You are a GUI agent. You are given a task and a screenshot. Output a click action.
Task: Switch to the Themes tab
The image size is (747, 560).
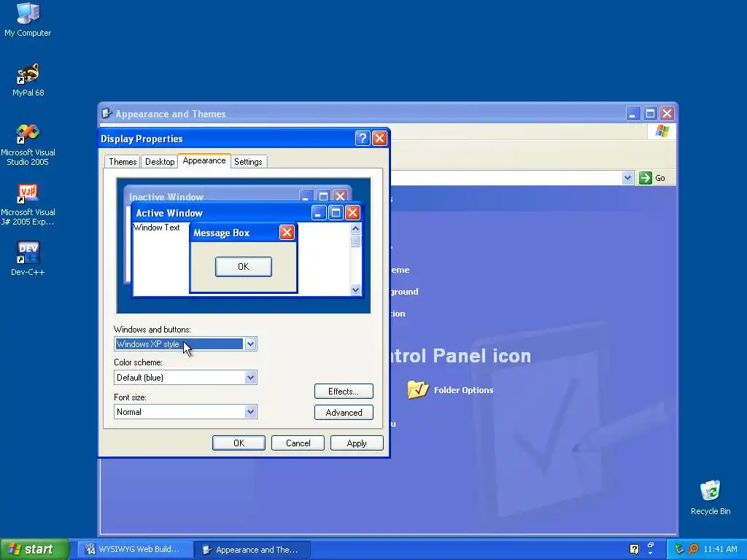(123, 161)
